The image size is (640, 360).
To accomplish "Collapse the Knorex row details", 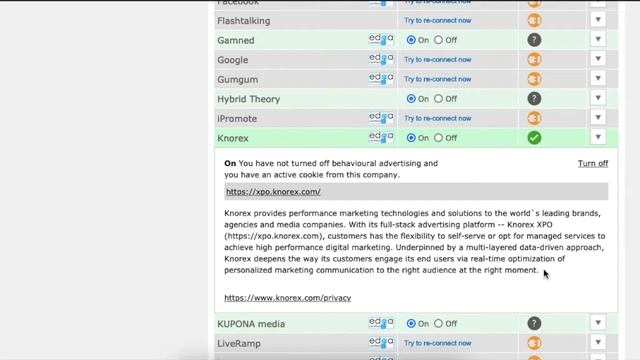I will point(598,138).
